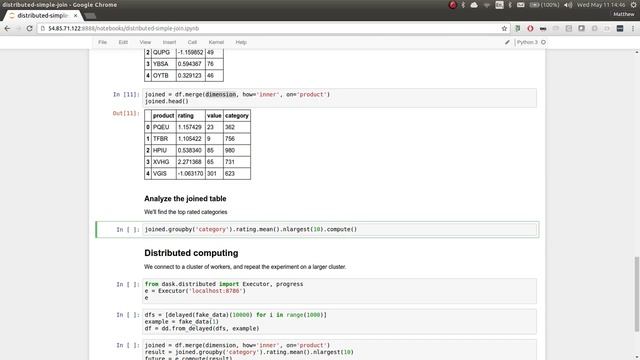Click the page vertical scrollbar thumb
Screen dimensions: 640x360
[637, 294]
